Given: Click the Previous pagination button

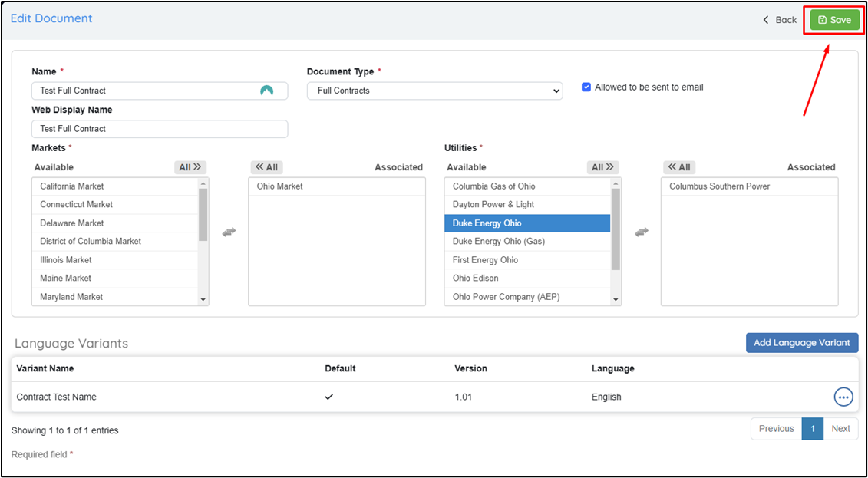Looking at the screenshot, I should coord(776,429).
